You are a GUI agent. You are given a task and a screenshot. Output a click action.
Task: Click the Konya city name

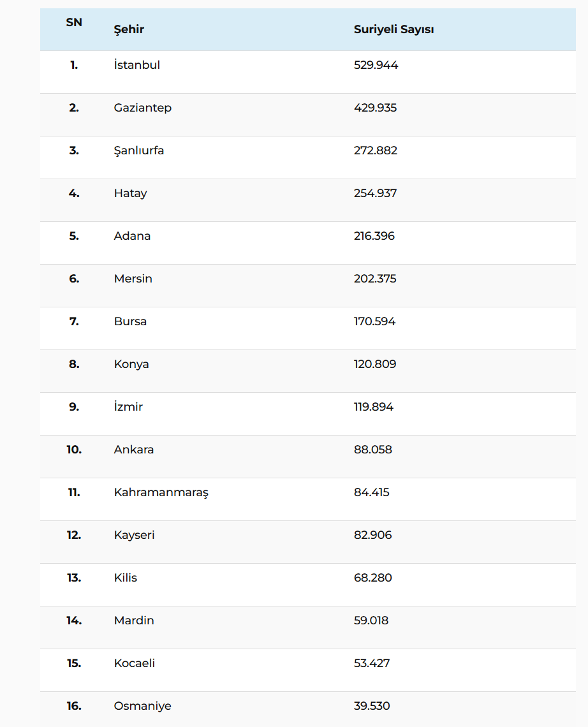click(131, 364)
